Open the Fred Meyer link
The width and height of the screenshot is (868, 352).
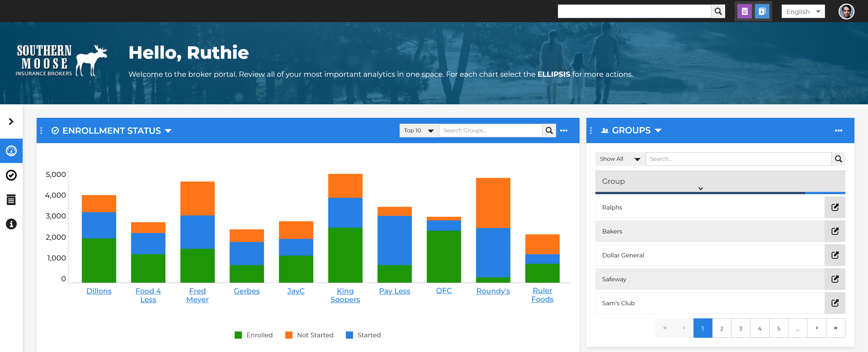pyautogui.click(x=198, y=295)
